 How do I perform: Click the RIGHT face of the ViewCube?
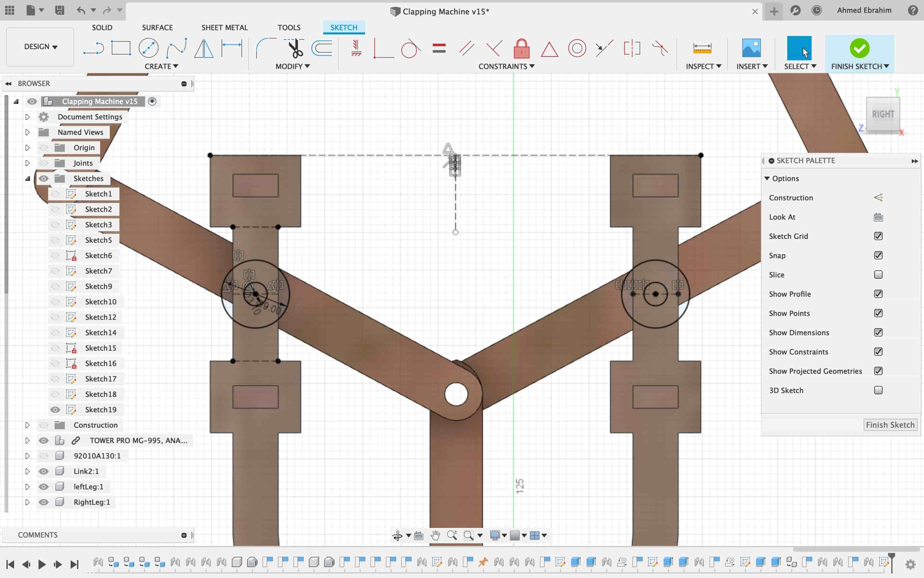883,114
